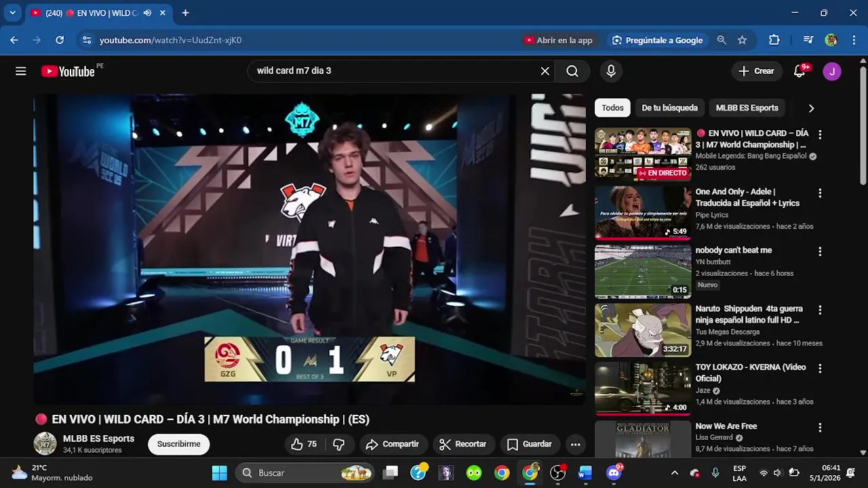Open EN DIRECTO Wild Card thumbnail
The image size is (868, 488).
(643, 155)
